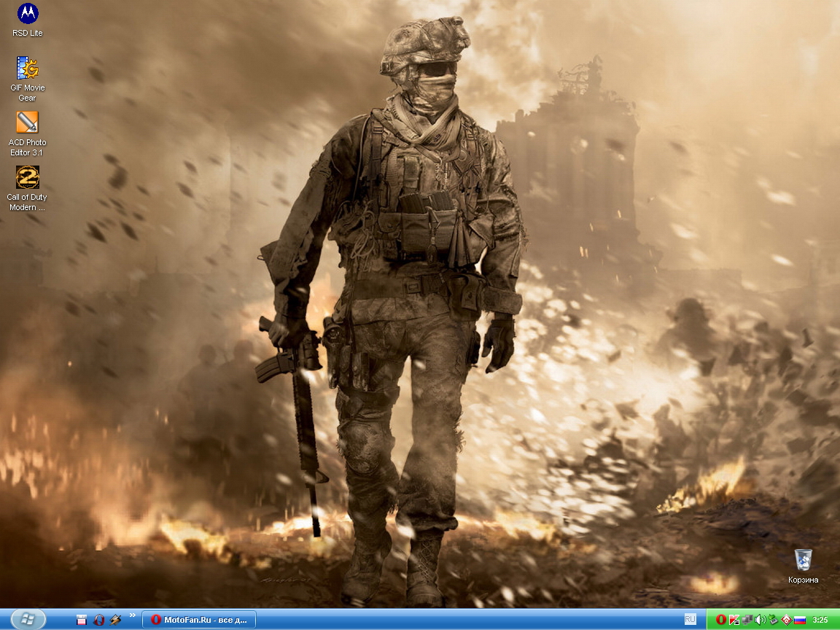Click the red diamond tray icon
The height and width of the screenshot is (630, 840).
click(786, 620)
